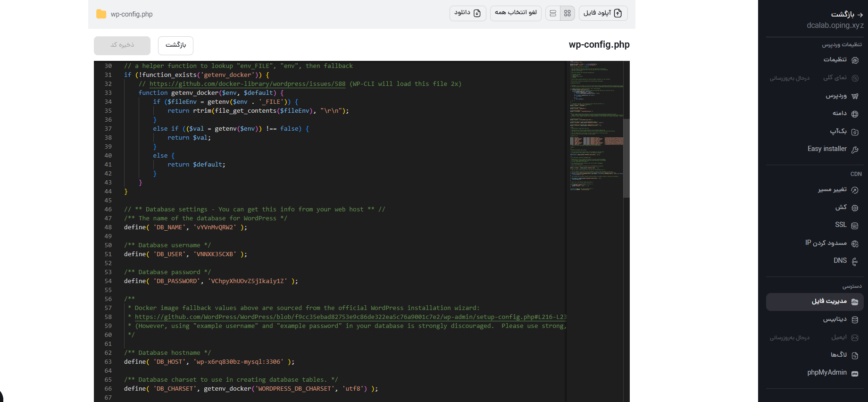Click the wp-config.php page heading
Viewport: 868px width, 402px height.
599,45
